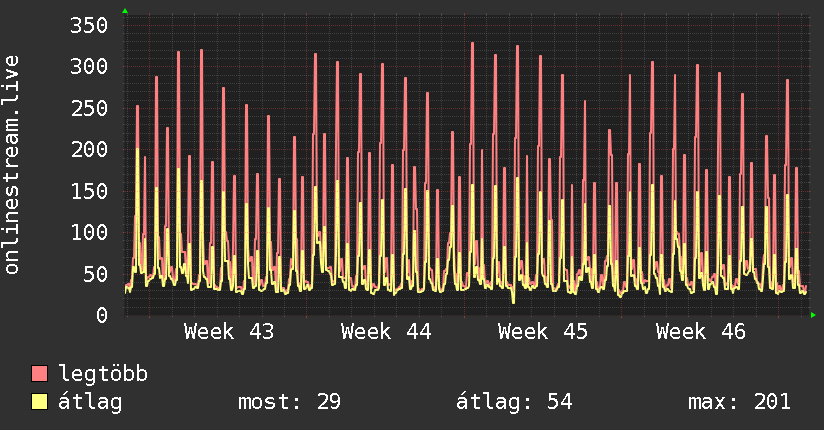Click the 300 y-axis tick label

click(x=89, y=67)
